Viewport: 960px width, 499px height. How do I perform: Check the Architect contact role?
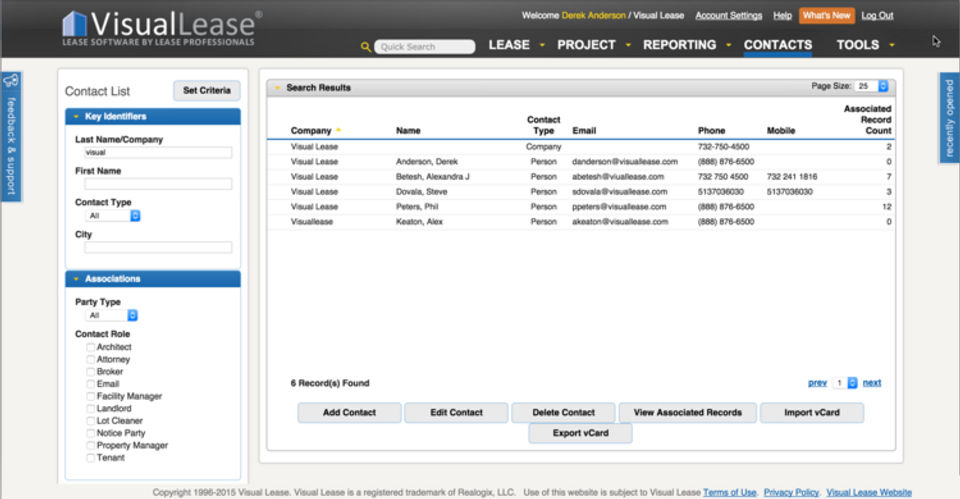pos(91,347)
